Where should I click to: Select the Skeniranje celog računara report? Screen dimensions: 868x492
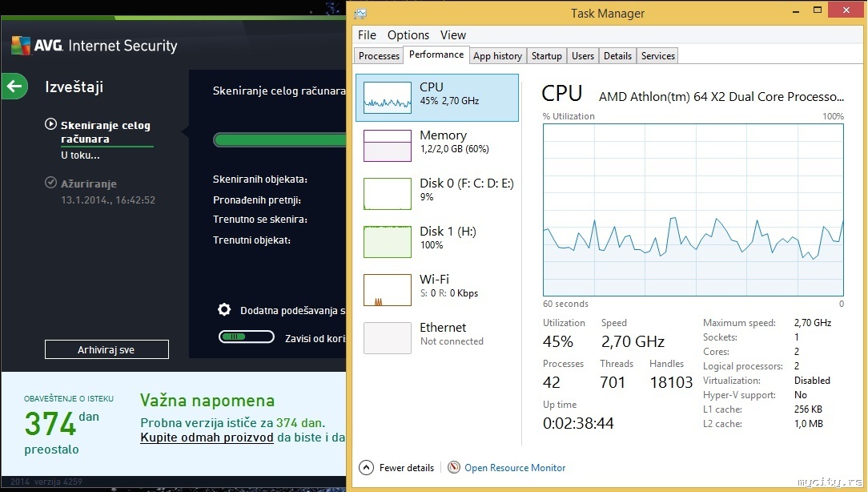[106, 131]
